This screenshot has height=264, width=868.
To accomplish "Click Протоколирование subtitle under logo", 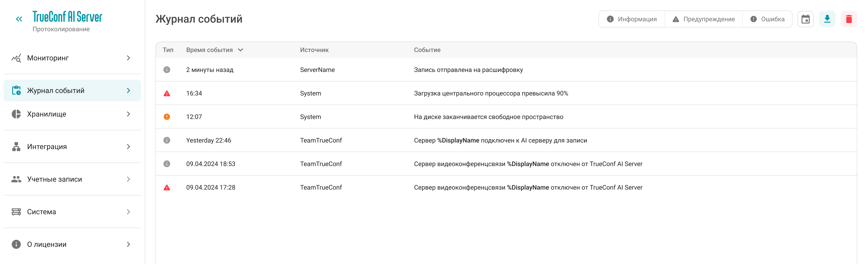I will click(61, 29).
